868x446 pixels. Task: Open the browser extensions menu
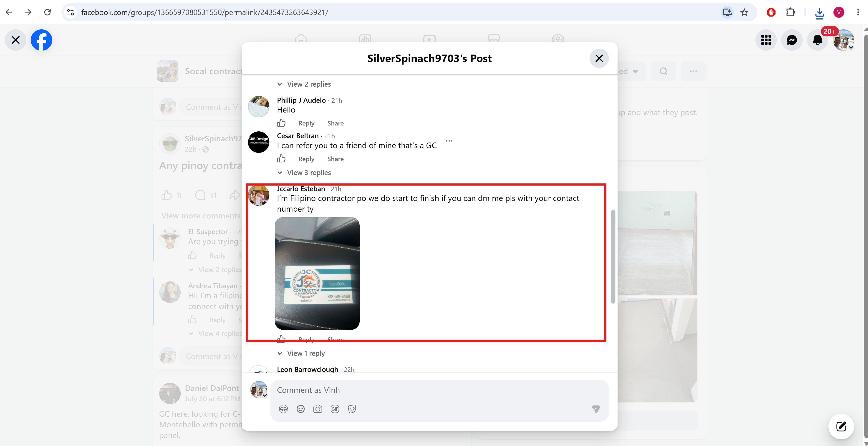(790, 13)
